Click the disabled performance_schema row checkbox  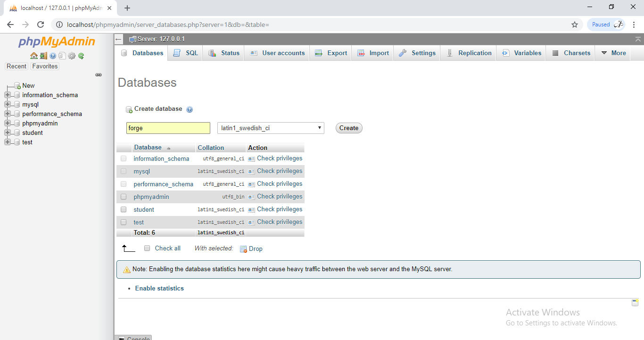(x=124, y=184)
